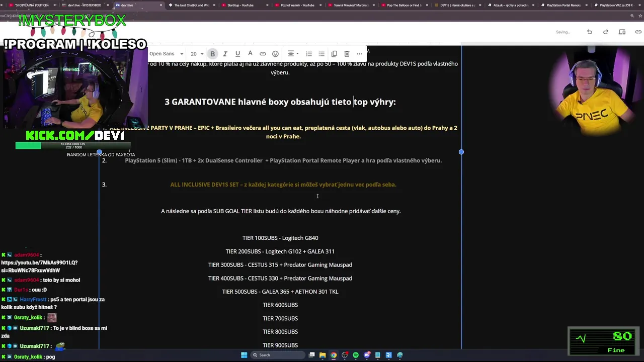644x362 pixels.
Task: Close the active dev1.live tab
Action: (x=161, y=5)
